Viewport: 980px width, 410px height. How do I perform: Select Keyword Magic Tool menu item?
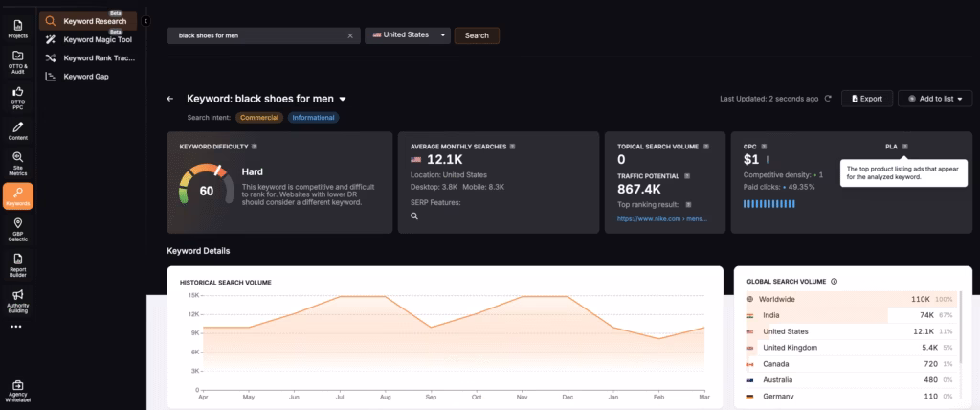[x=97, y=39]
